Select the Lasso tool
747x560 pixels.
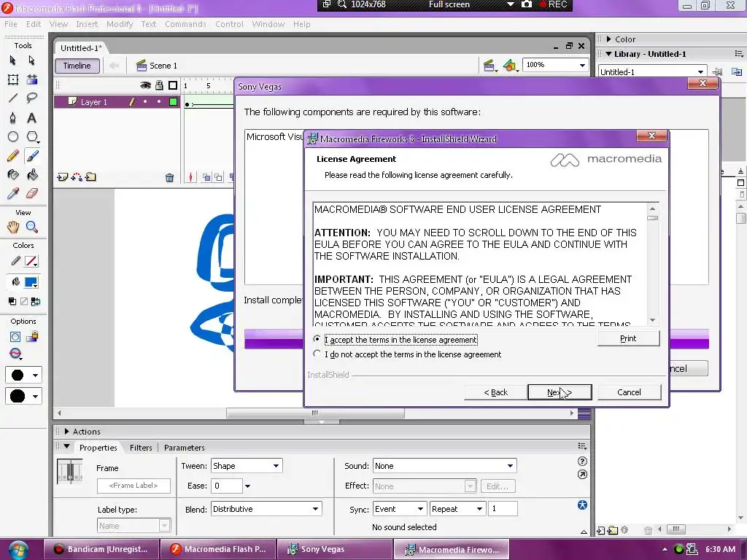[32, 98]
